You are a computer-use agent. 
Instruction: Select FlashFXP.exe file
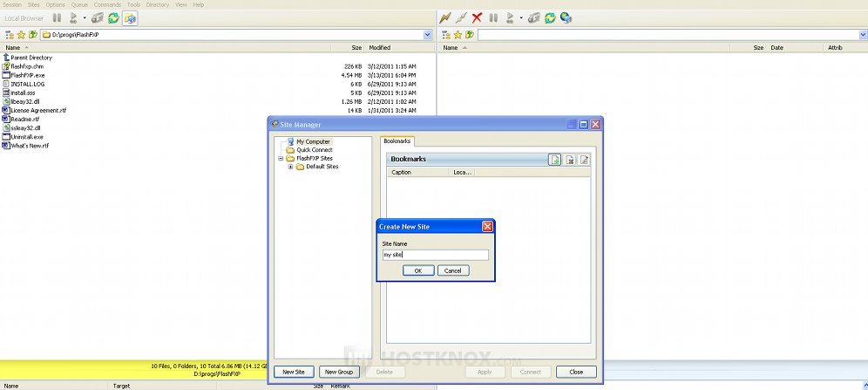click(x=28, y=75)
